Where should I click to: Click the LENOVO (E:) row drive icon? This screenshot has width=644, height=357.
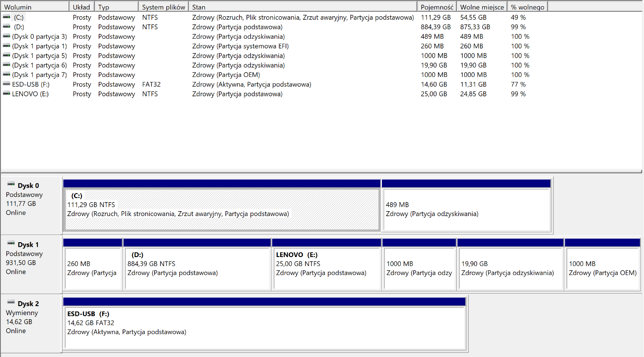(6, 94)
